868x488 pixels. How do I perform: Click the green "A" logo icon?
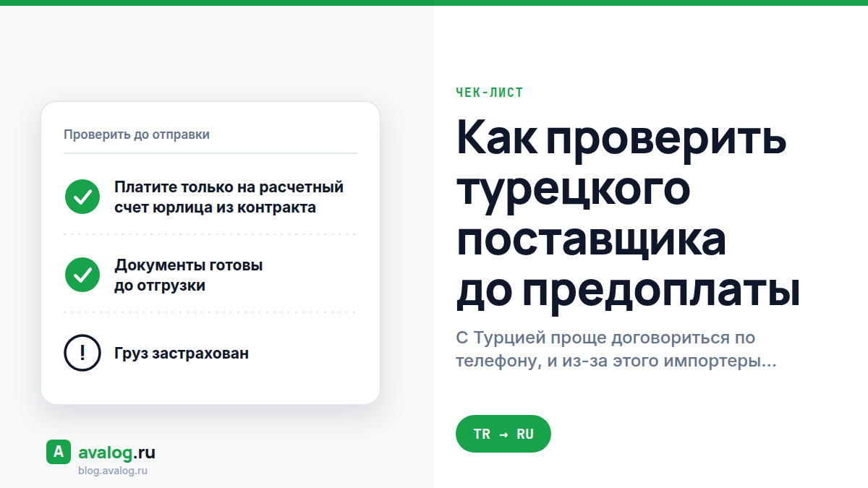pyautogui.click(x=59, y=452)
